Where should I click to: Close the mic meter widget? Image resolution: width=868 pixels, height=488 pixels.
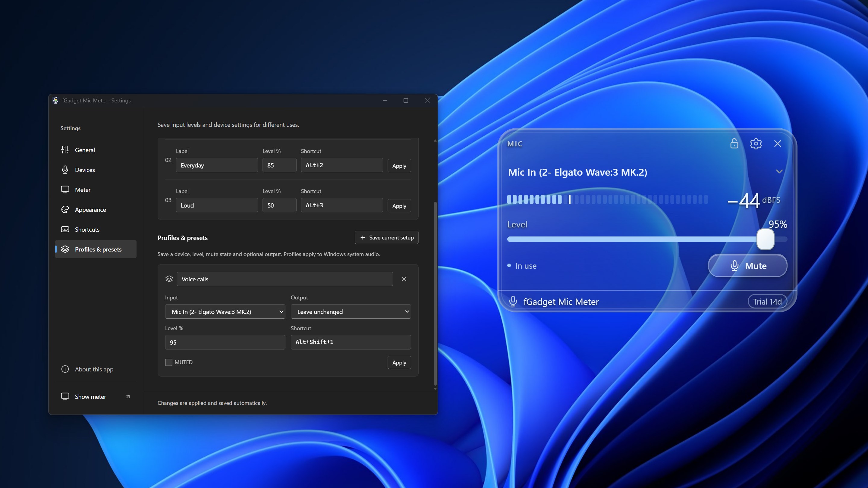(777, 143)
